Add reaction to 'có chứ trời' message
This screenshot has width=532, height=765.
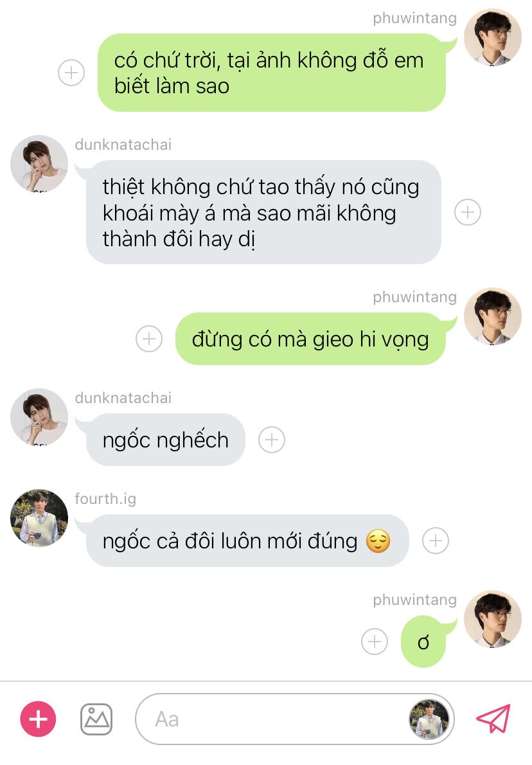tap(71, 73)
